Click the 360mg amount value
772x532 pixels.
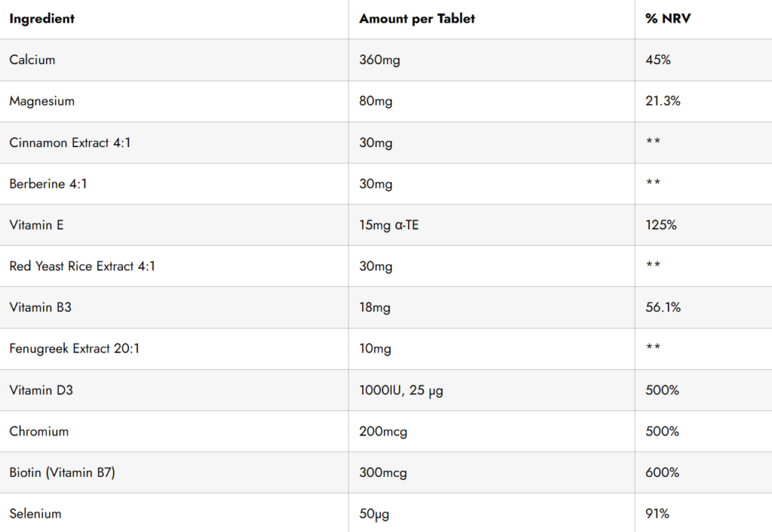379,60
